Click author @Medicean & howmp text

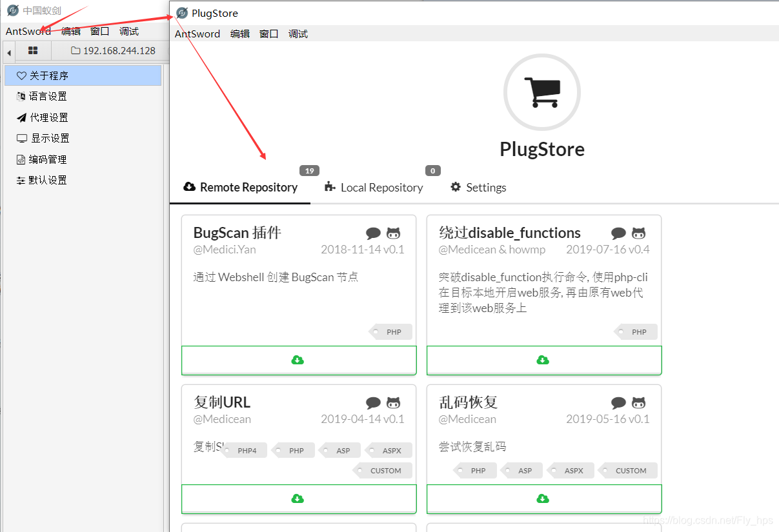pos(492,250)
